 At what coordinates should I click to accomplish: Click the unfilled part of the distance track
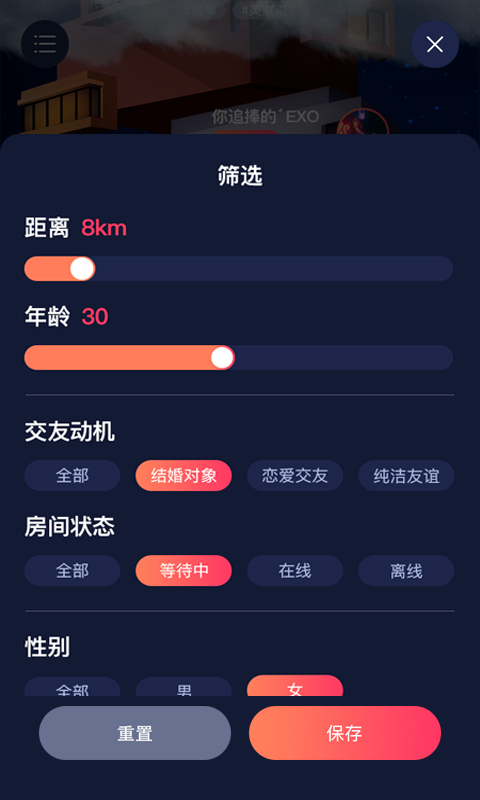[274, 268]
